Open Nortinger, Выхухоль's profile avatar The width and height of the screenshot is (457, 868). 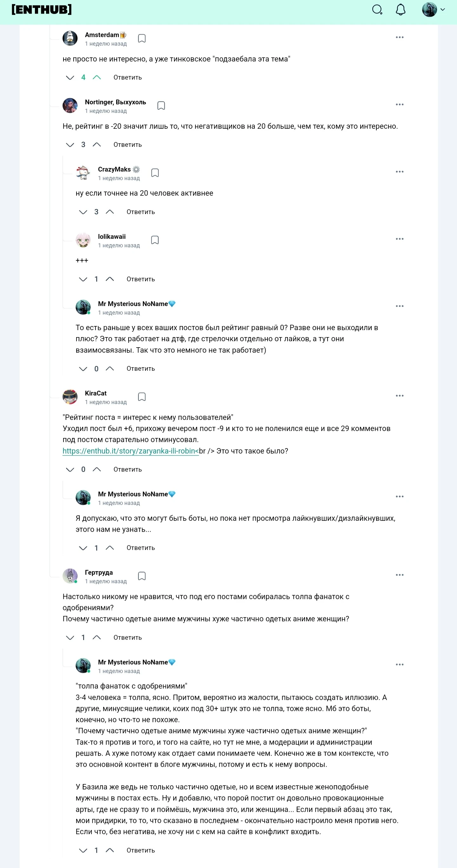click(70, 106)
